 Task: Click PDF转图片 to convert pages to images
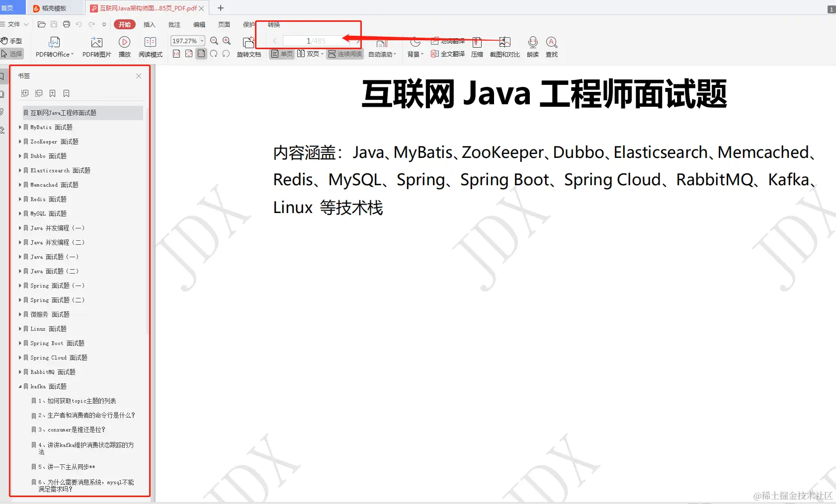97,47
